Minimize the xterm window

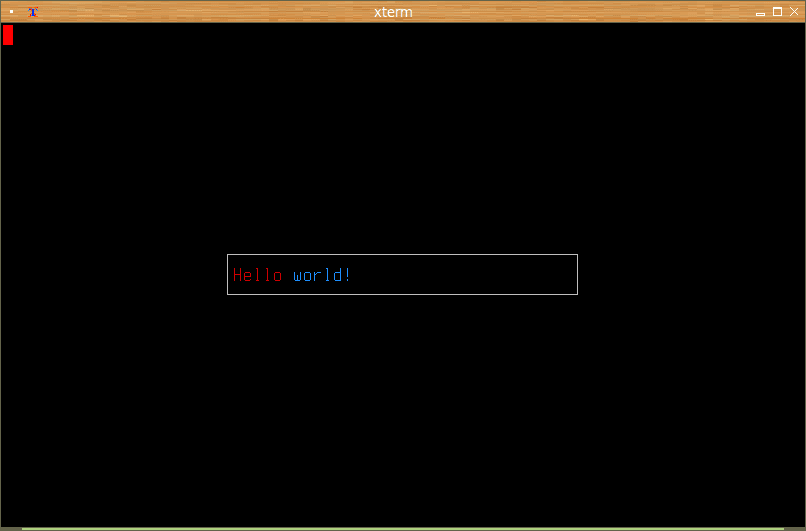760,13
